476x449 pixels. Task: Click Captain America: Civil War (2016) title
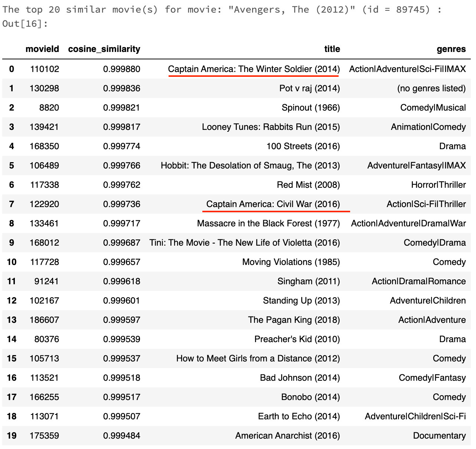(x=273, y=204)
